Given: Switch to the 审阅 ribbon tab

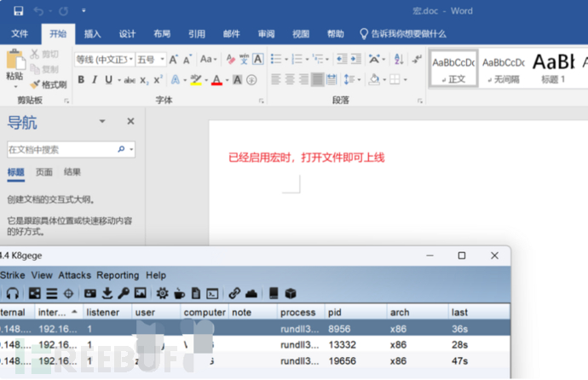Looking at the screenshot, I should 266,34.
